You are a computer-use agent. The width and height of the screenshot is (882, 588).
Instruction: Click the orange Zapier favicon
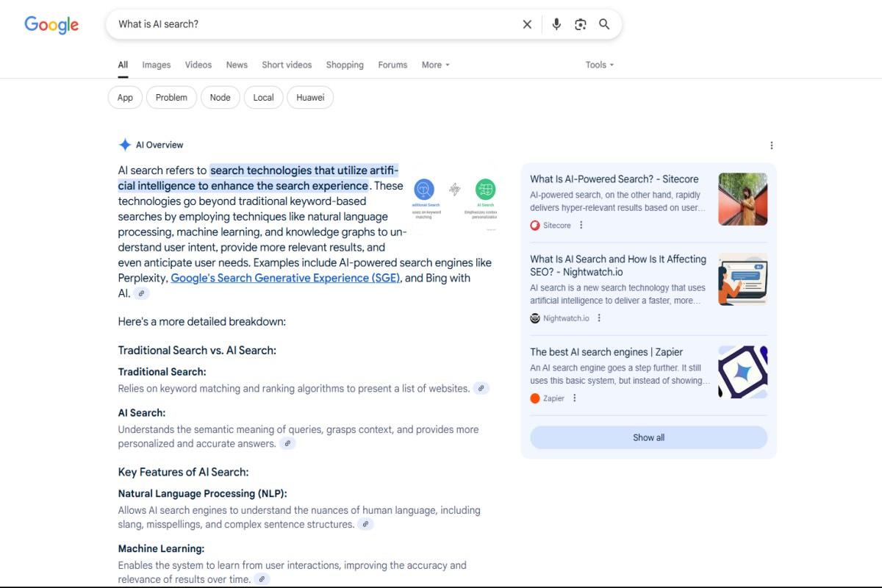(535, 398)
